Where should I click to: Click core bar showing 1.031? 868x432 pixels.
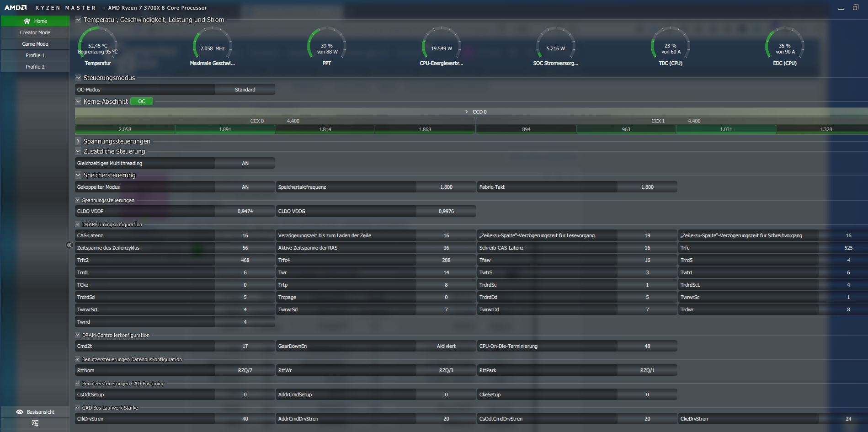click(726, 129)
